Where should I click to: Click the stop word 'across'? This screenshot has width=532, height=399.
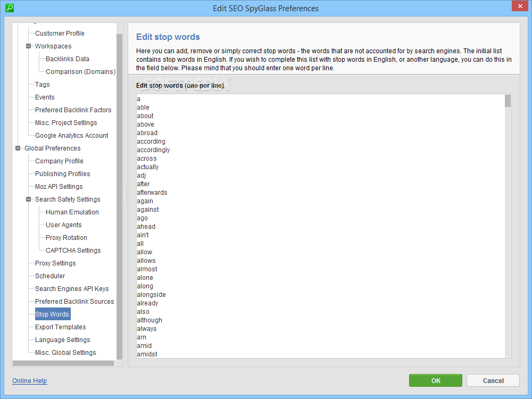coord(147,159)
